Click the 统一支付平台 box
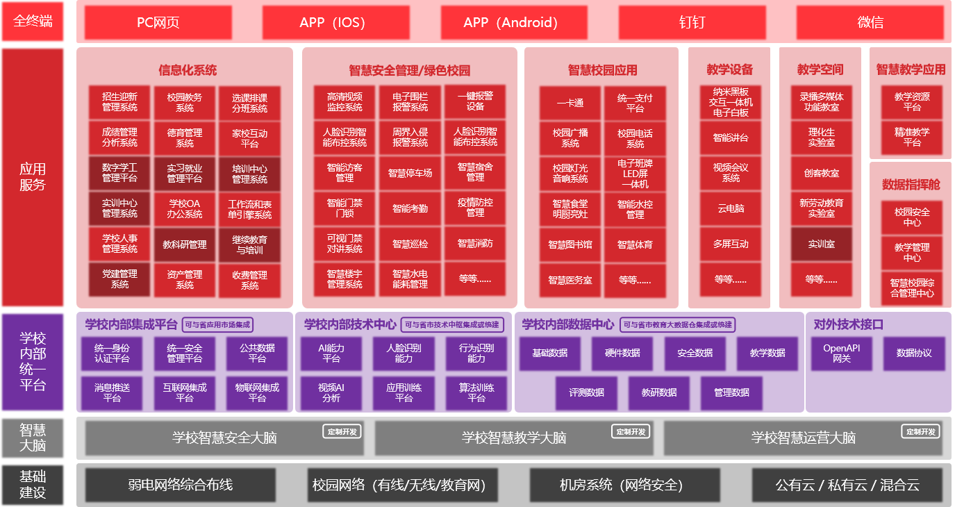Viewport: 980px width, 507px height. coord(635,103)
